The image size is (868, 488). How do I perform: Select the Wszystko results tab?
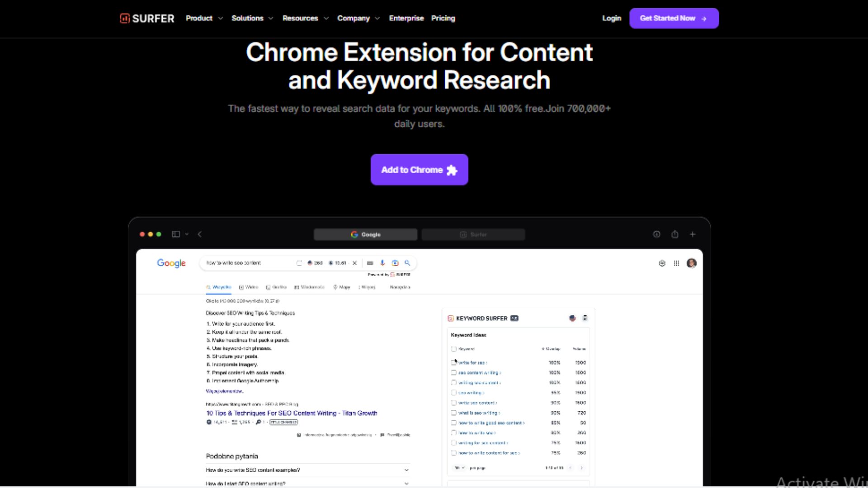click(x=219, y=287)
